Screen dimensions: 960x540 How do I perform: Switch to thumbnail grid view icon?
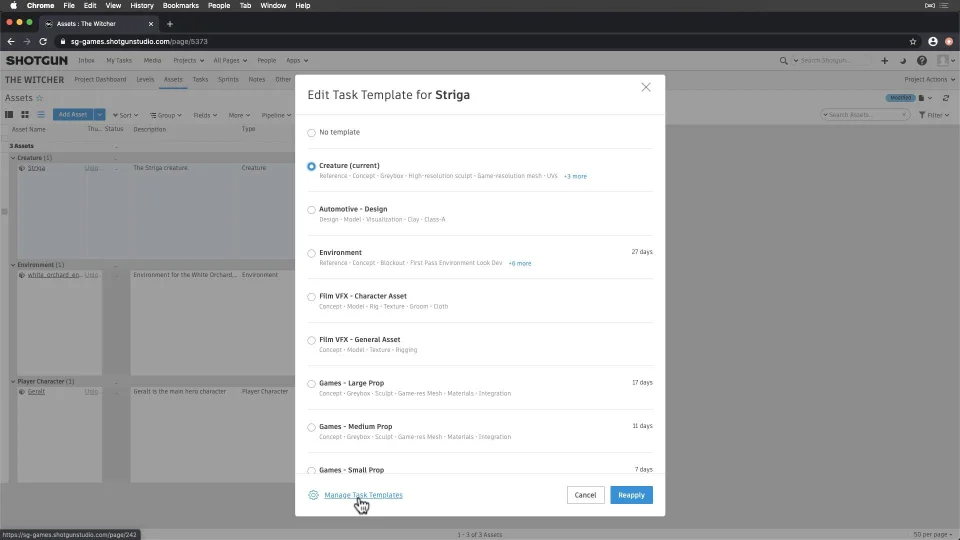pyautogui.click(x=25, y=114)
